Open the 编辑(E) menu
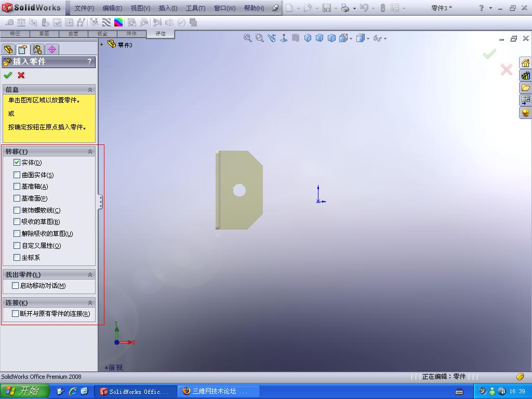Image resolution: width=532 pixels, height=399 pixels. pyautogui.click(x=112, y=8)
